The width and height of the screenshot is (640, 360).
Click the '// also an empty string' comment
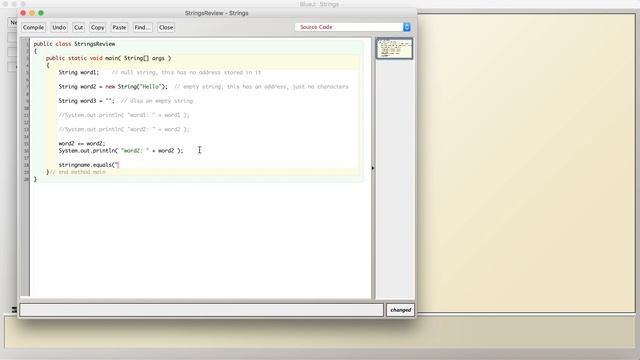(157, 101)
